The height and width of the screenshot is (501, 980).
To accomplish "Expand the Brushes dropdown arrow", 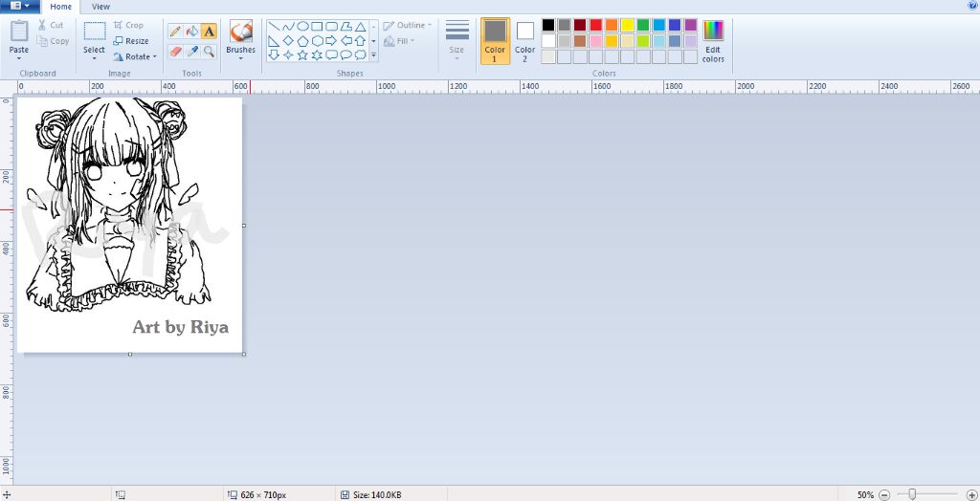I will point(240,58).
